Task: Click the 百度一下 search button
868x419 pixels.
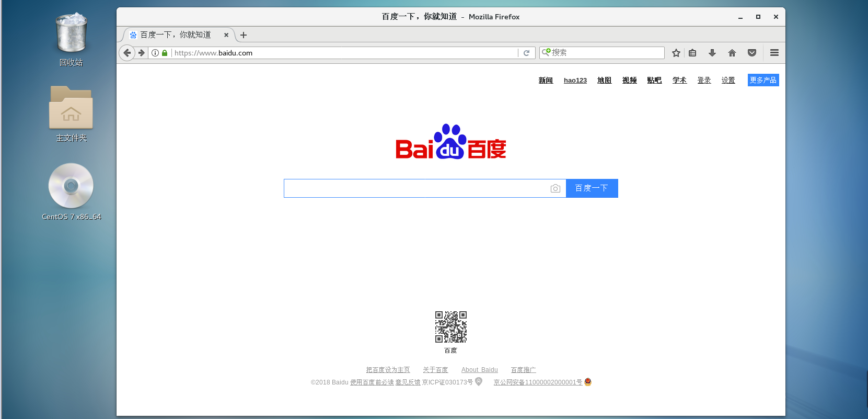Action: click(592, 188)
